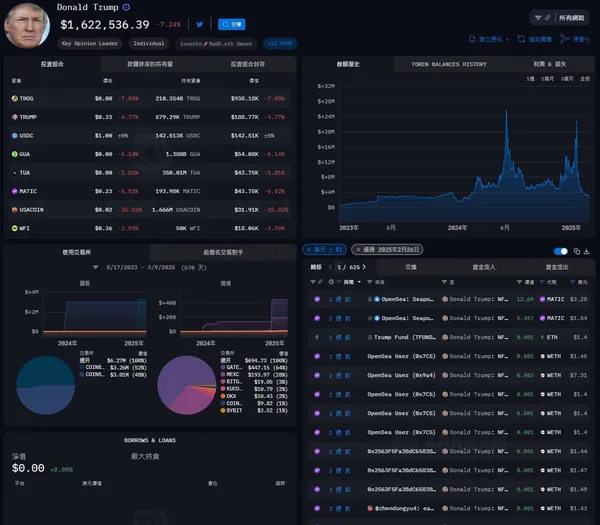Click the TROG token icon
The image size is (600, 525).
pos(13,99)
